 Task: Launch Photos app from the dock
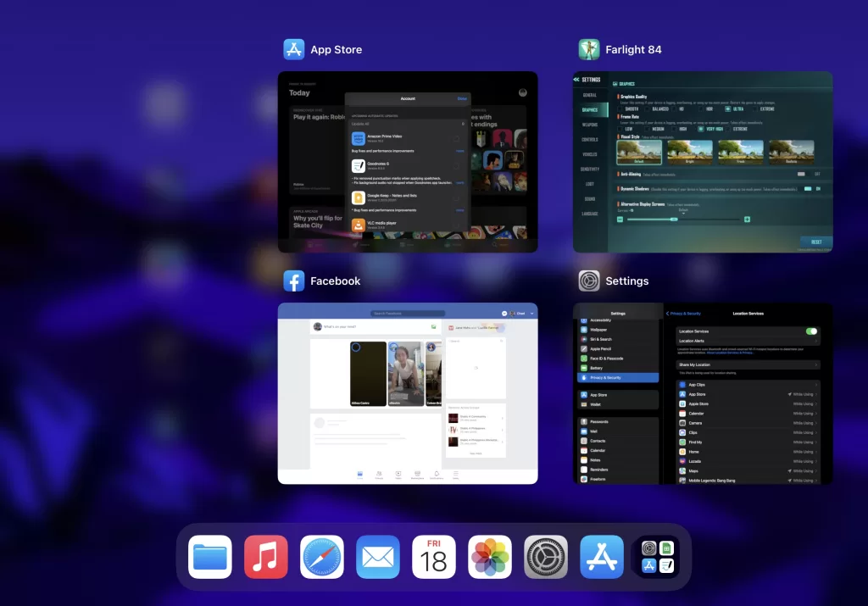(x=490, y=557)
